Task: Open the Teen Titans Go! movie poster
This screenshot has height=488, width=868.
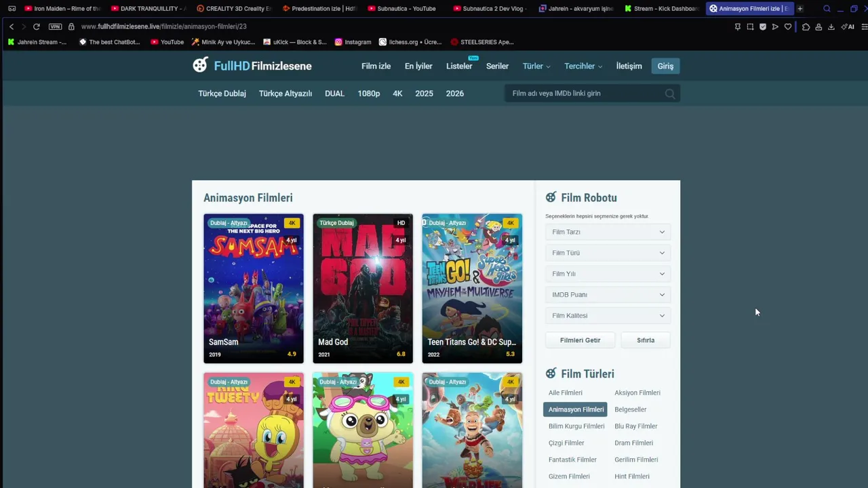Action: (472, 289)
